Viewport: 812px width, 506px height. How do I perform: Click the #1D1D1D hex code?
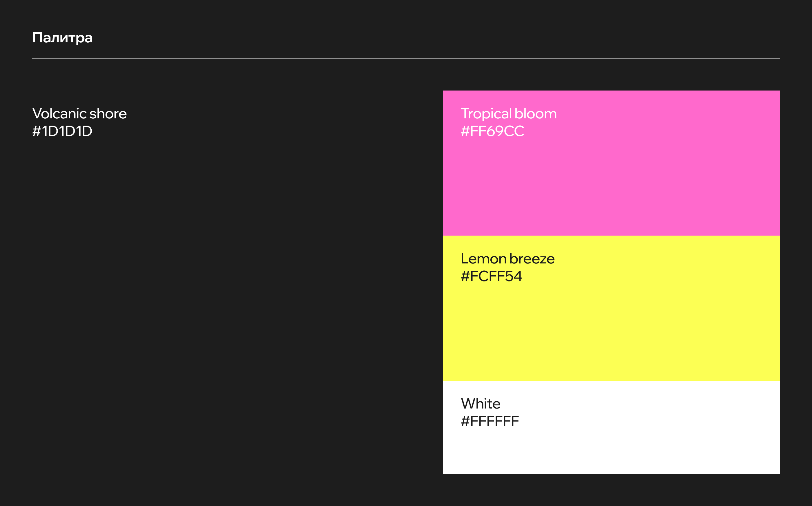point(62,131)
